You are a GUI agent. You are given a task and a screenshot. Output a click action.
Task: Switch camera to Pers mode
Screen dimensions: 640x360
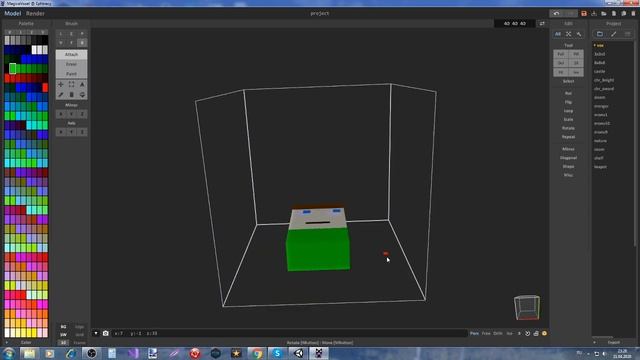[x=474, y=333]
